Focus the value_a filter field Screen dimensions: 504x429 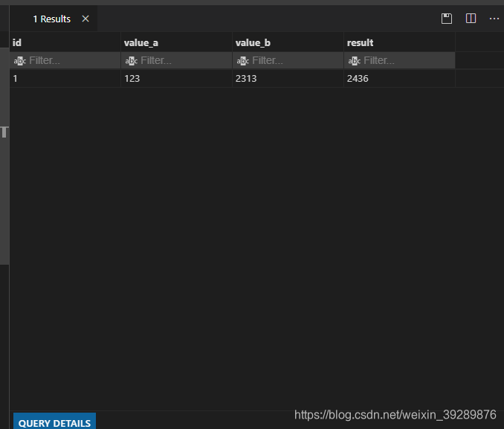176,60
